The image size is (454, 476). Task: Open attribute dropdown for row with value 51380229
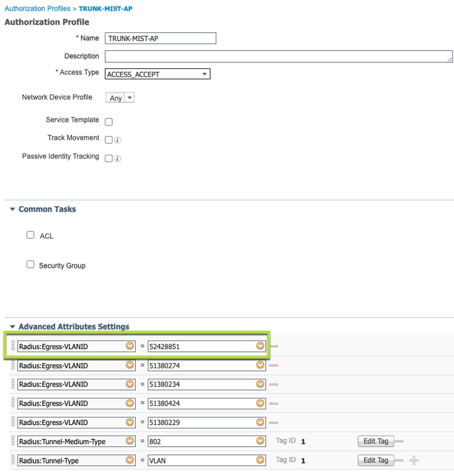pos(130,422)
